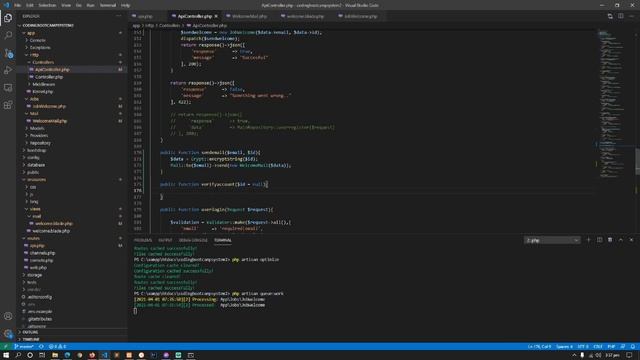640x360 pixels.
Task: Open the Source Control view
Action: pos(8,53)
